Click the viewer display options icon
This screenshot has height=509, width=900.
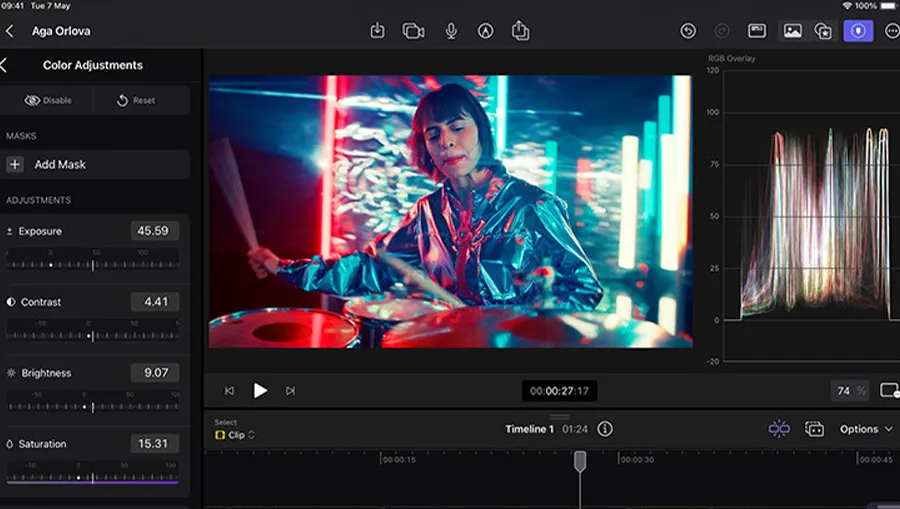tap(890, 391)
